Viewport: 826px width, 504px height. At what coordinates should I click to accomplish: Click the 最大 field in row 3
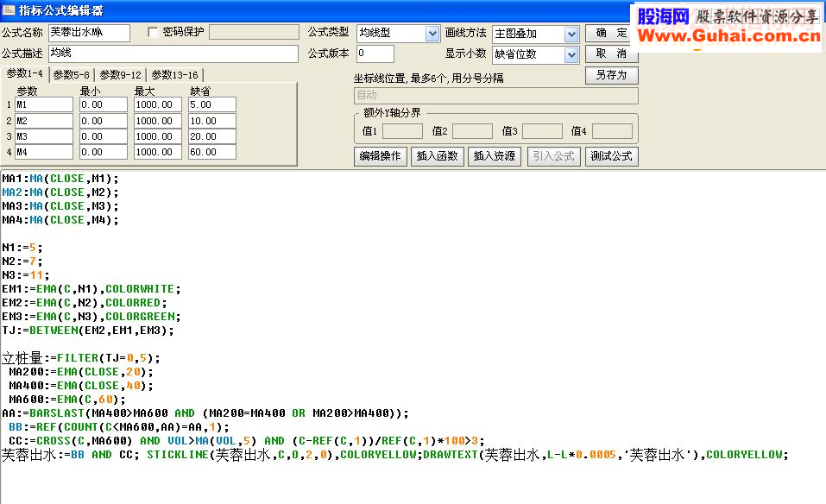pyautogui.click(x=157, y=136)
